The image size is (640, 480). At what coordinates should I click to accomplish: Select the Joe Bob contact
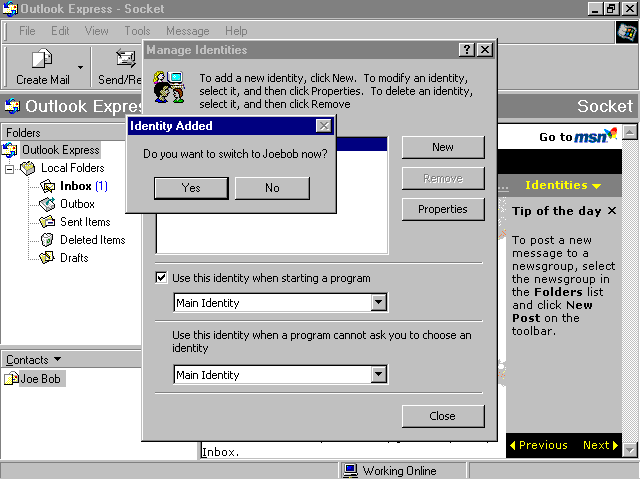pos(40,379)
